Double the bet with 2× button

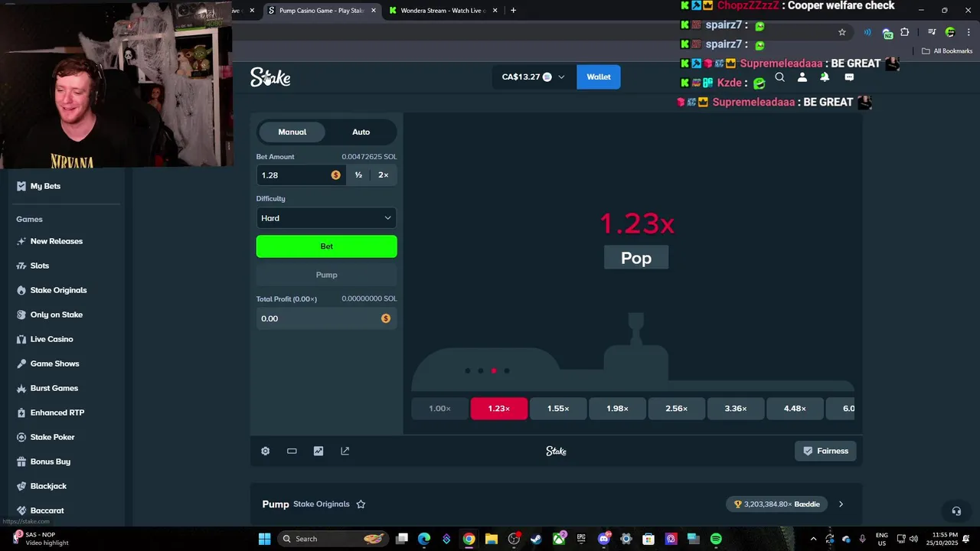click(x=384, y=175)
